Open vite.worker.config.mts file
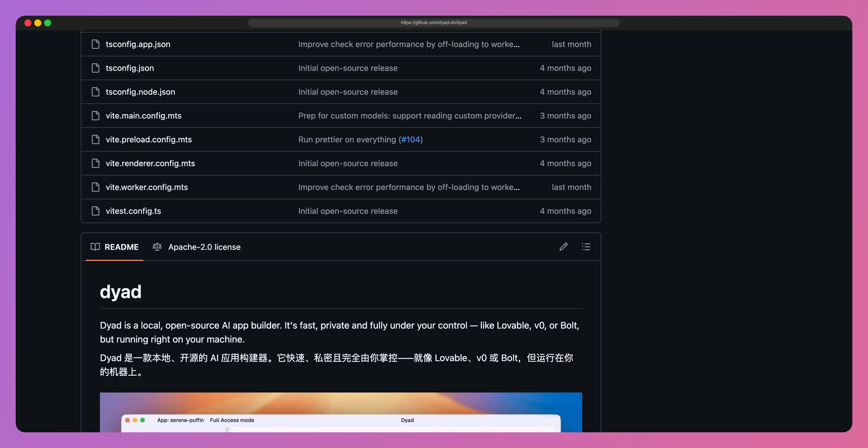The image size is (868, 448). [147, 187]
